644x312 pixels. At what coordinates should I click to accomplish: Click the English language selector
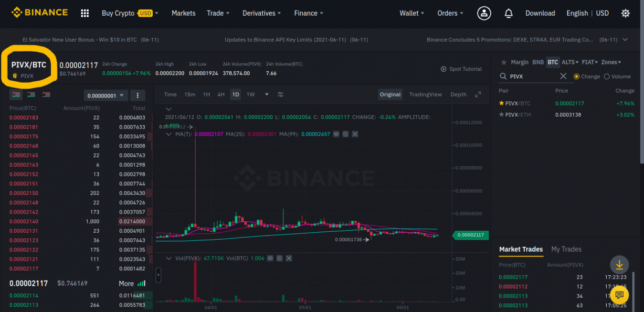[x=577, y=13]
